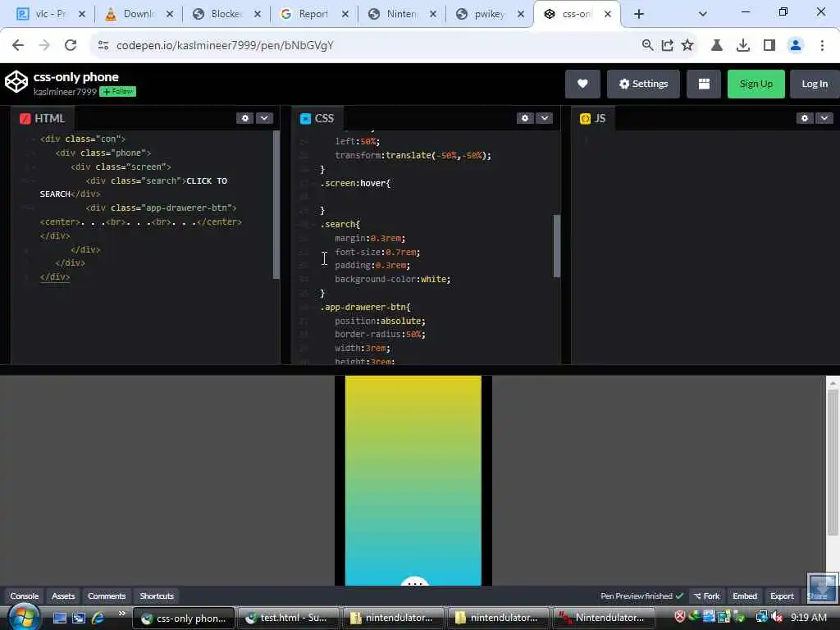
Task: Click Show Desktop quick launch icon
Action: (59, 618)
